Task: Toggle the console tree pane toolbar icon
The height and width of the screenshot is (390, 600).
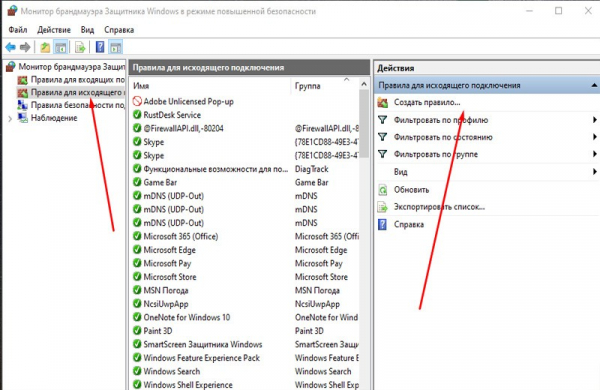Action: pos(60,47)
